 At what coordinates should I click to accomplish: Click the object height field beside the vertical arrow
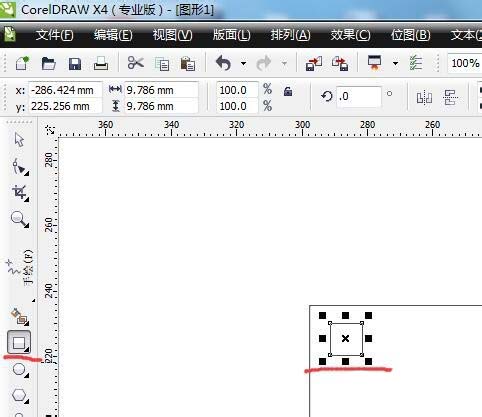click(161, 106)
